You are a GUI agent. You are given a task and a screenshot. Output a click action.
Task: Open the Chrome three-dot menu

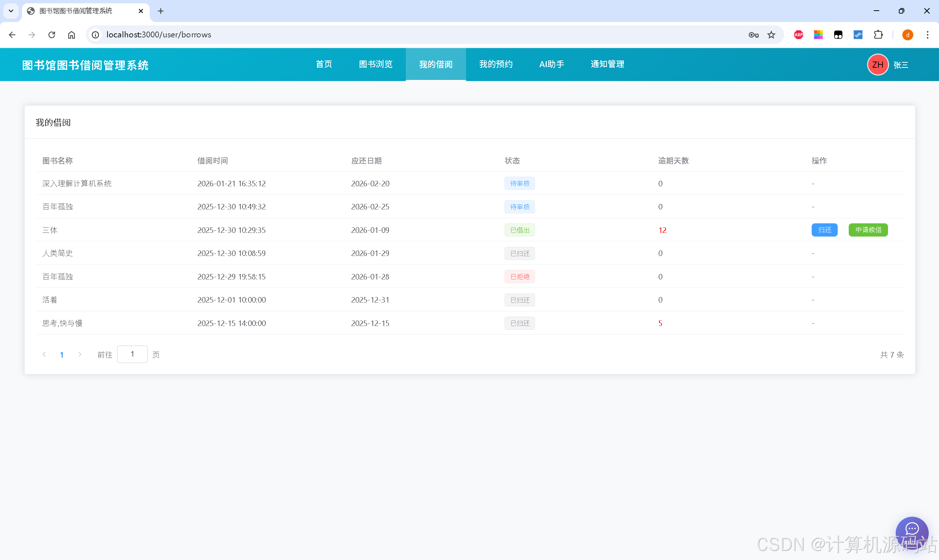pos(927,35)
